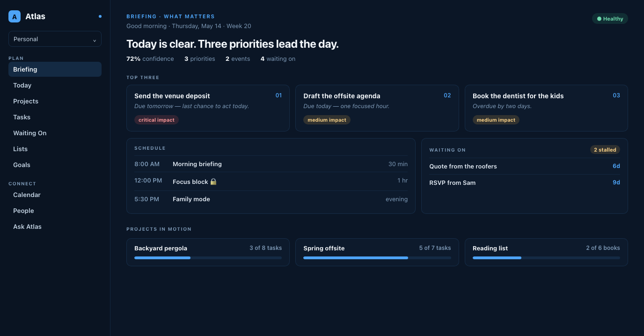This screenshot has width=644, height=336.
Task: Click the 9d waiting duration
Action: [x=616, y=183]
